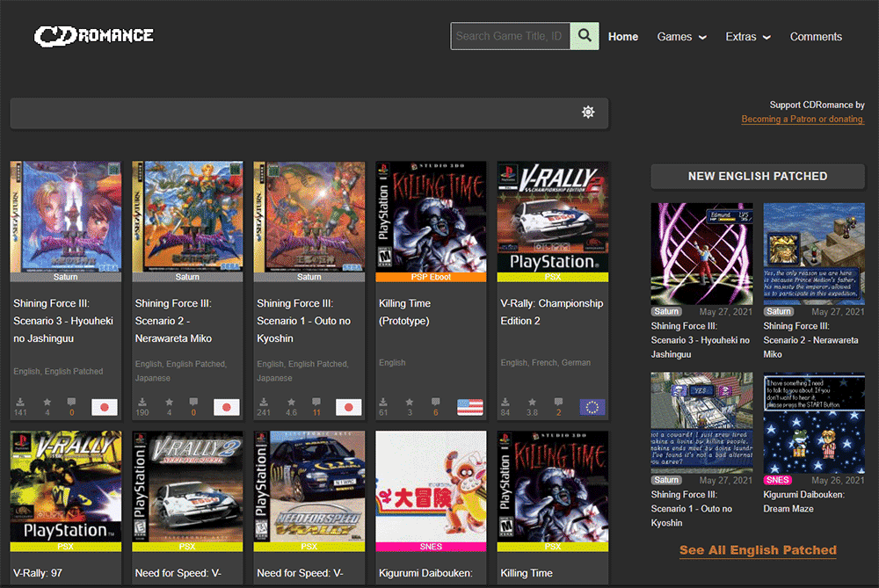Click comment icon on Scenario 3 card
The width and height of the screenshot is (879, 588).
(x=71, y=402)
